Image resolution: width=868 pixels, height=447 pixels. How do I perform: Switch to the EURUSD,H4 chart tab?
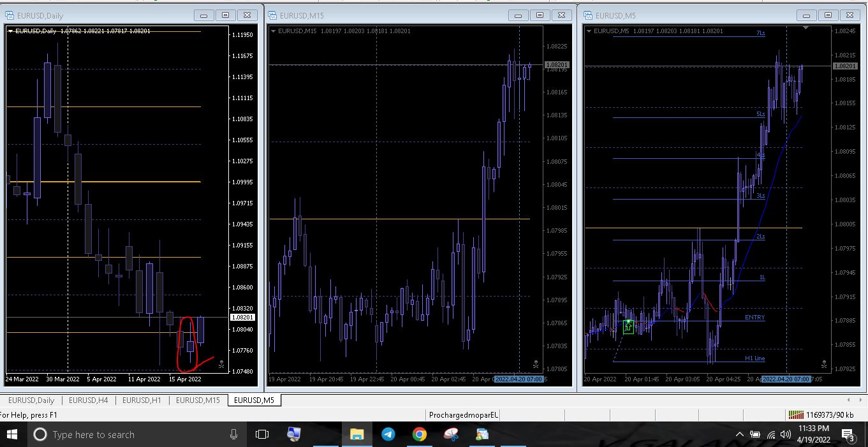click(x=89, y=400)
